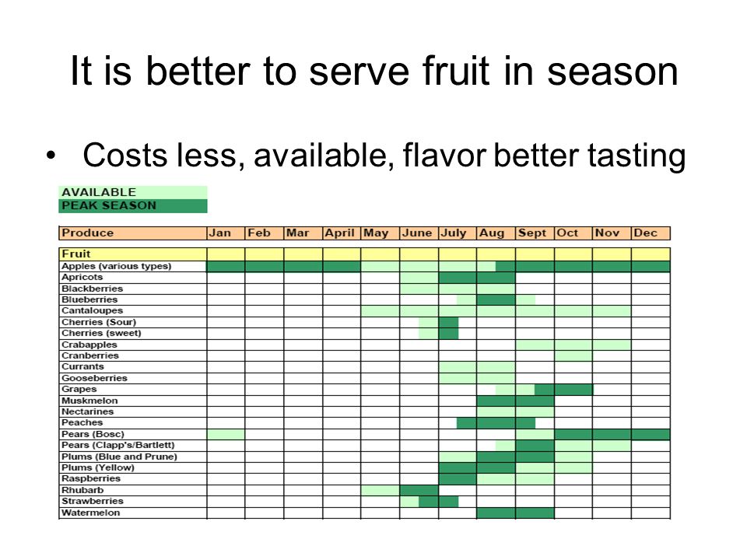Click the AVAILABLE light green legend swatch

(x=133, y=192)
